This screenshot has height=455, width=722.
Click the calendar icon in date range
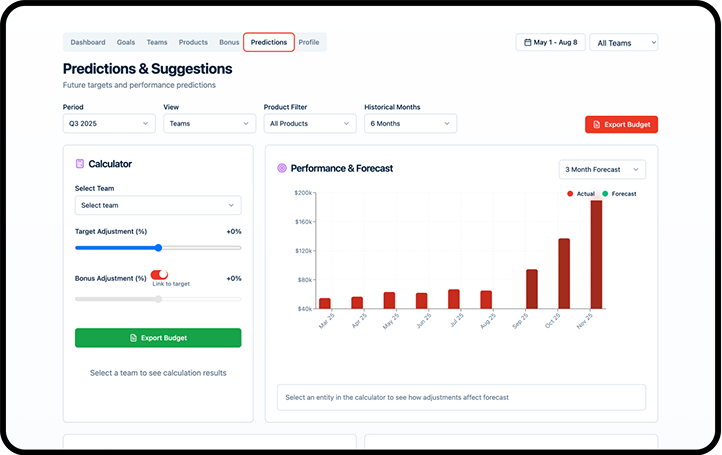[527, 43]
